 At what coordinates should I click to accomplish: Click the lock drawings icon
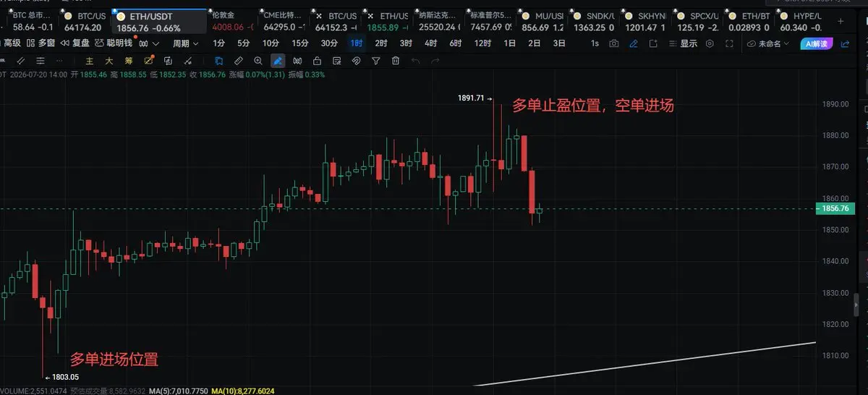[x=317, y=61]
